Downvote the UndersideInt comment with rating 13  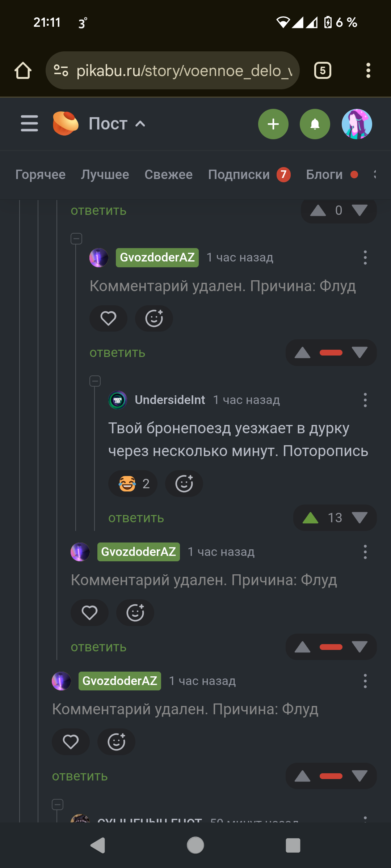pyautogui.click(x=360, y=518)
